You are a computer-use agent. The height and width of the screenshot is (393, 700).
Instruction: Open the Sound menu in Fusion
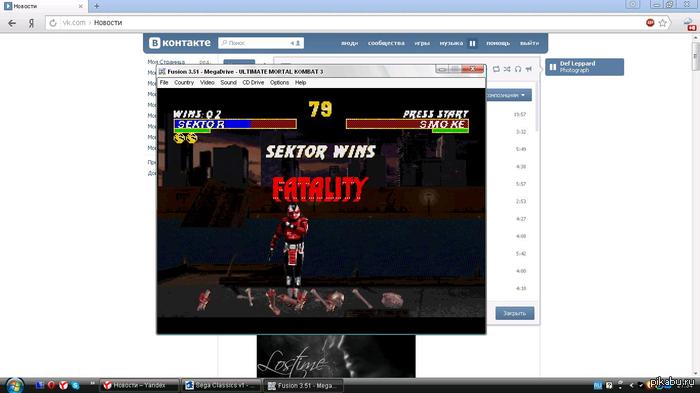click(228, 83)
